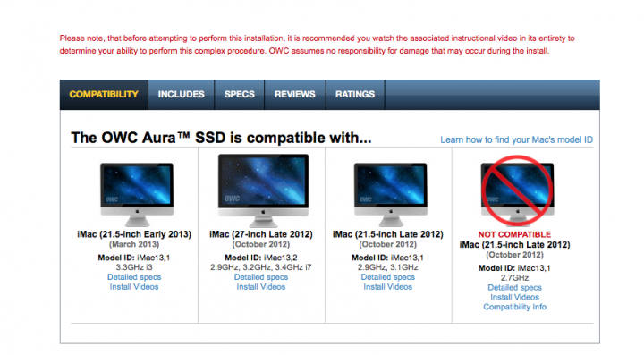Viewport: 644px width, 355px height.
Task: Open Install Videos for 27-inch iMac
Action: point(261,287)
